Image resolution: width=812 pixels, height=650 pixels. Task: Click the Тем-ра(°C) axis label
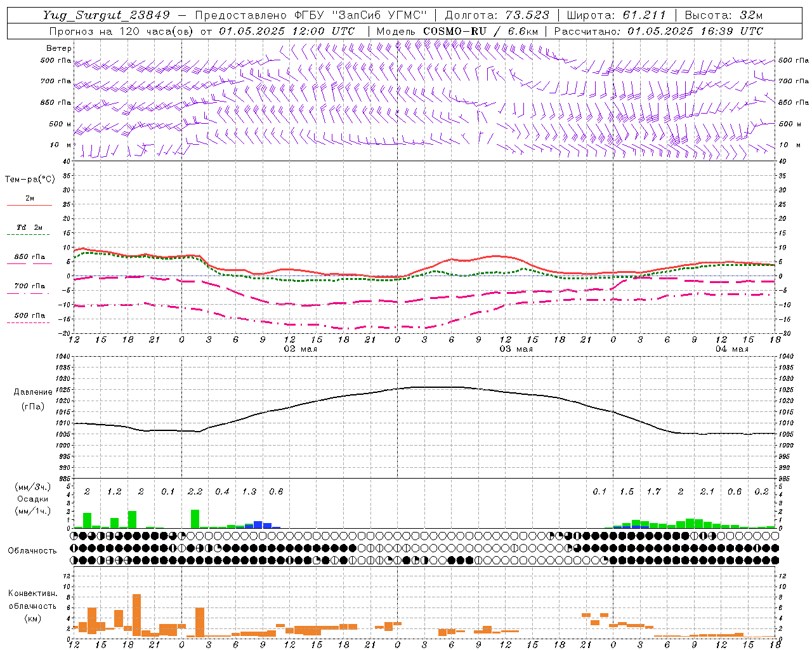tap(30, 180)
